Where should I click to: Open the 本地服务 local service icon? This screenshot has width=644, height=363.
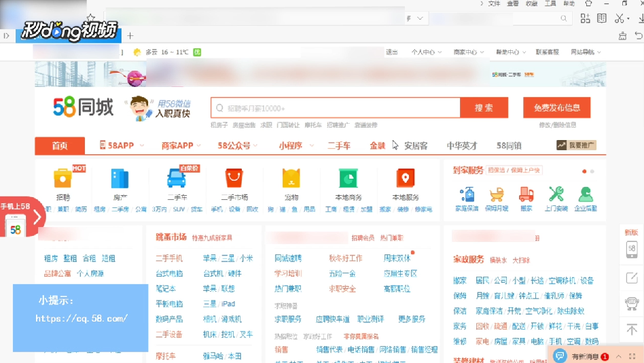tap(406, 178)
